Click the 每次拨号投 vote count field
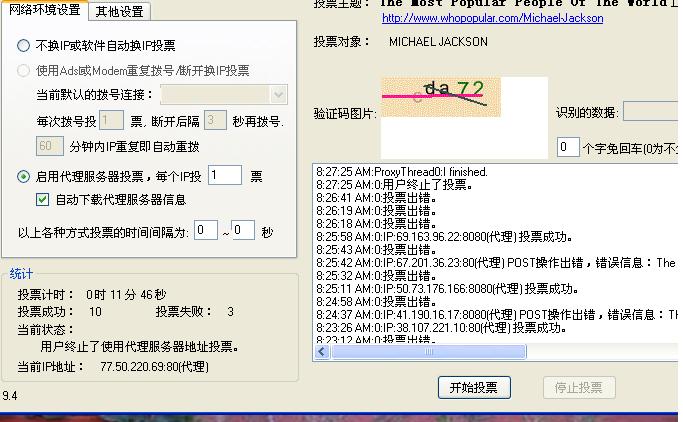The width and height of the screenshot is (683, 422). [111, 121]
